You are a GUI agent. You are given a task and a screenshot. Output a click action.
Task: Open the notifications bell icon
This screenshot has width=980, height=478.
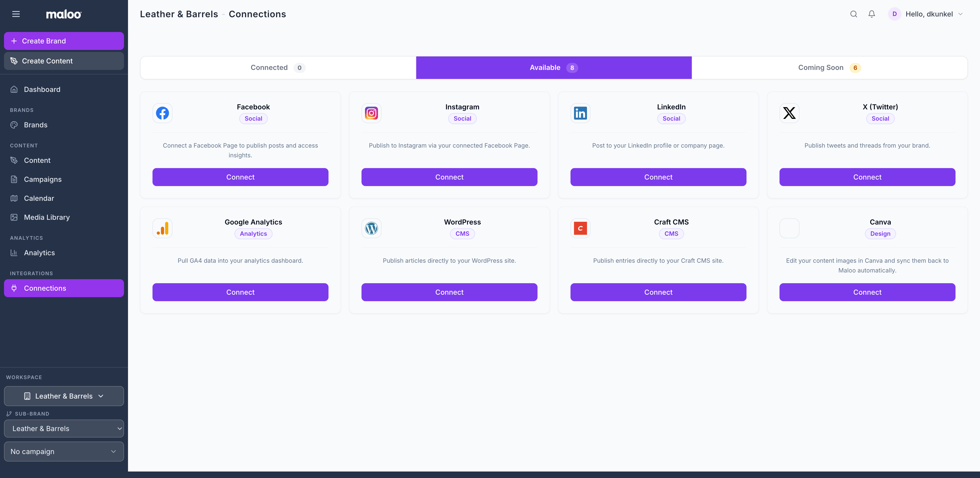tap(871, 14)
